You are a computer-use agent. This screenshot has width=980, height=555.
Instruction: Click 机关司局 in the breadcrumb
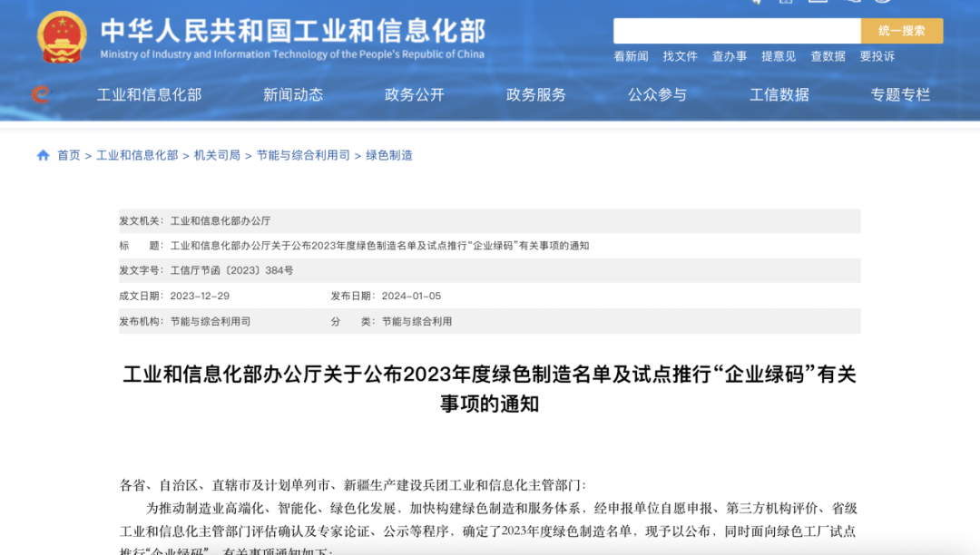(217, 155)
